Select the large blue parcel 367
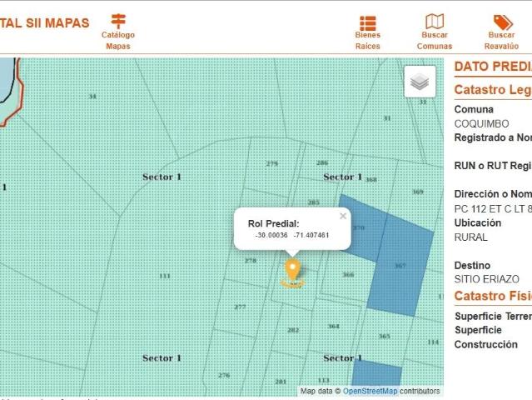This screenshot has height=400, width=532. 400,265
